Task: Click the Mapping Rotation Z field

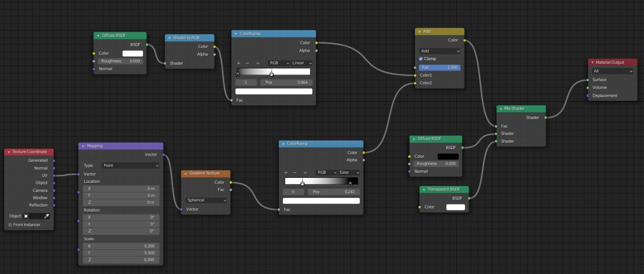Action: pyautogui.click(x=121, y=231)
